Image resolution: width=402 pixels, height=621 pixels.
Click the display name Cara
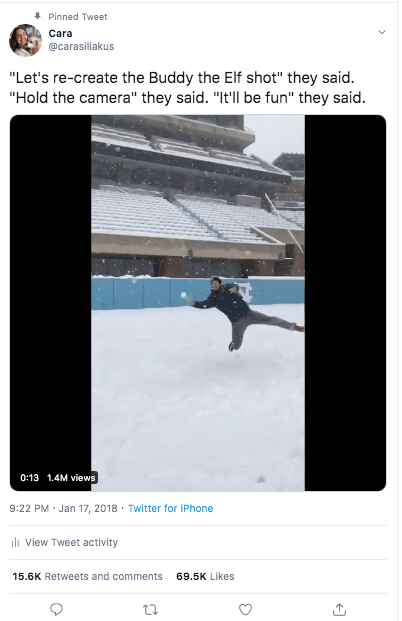pyautogui.click(x=60, y=33)
